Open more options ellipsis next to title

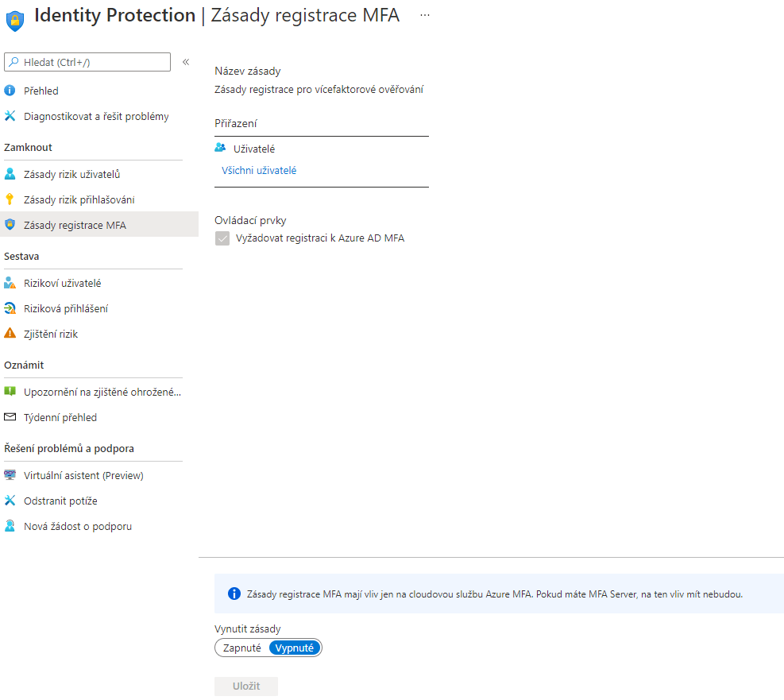pos(426,15)
